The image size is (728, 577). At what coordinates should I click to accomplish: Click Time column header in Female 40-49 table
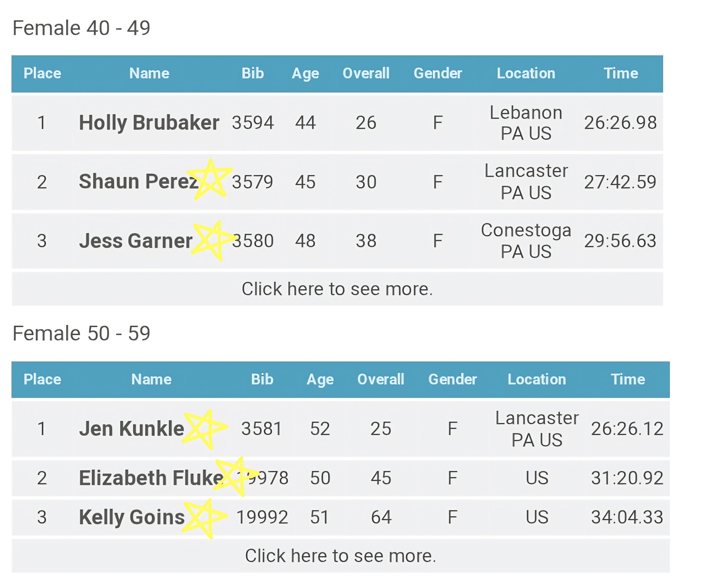620,74
